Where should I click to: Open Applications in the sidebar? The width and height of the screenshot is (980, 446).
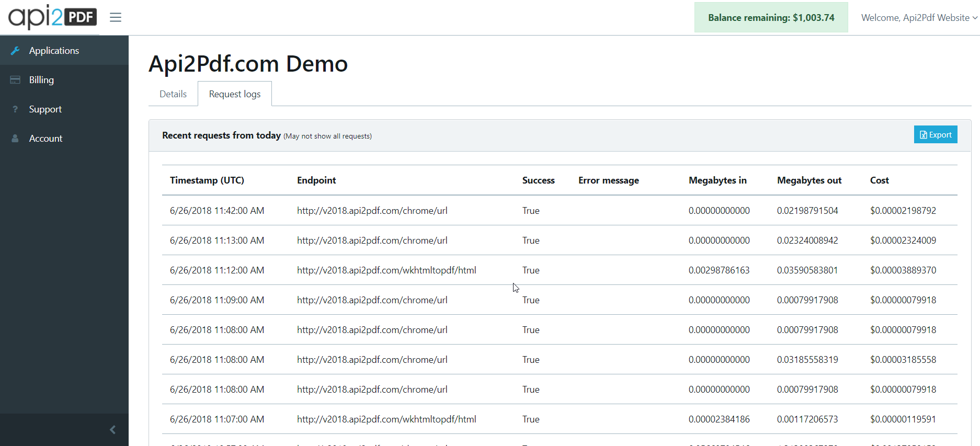tap(64, 50)
